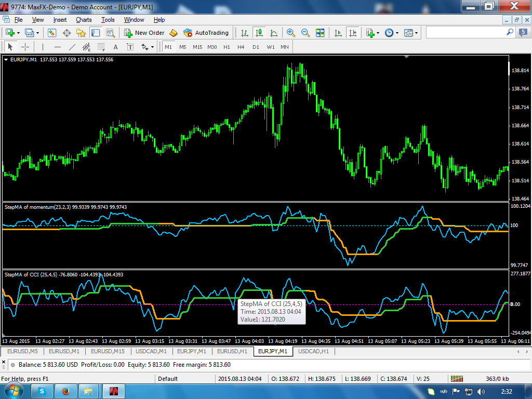Select the vertical line drawing tool

[x=43, y=47]
